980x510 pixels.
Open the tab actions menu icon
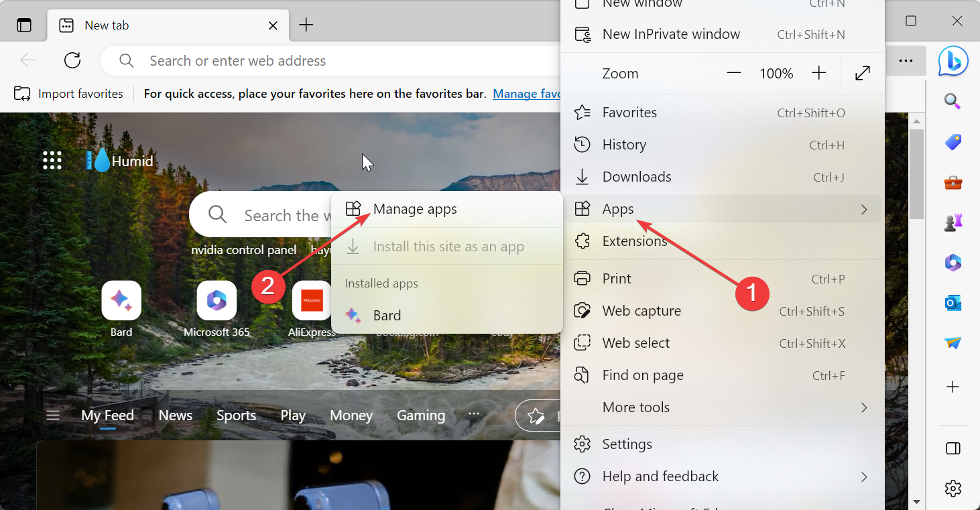pyautogui.click(x=24, y=25)
